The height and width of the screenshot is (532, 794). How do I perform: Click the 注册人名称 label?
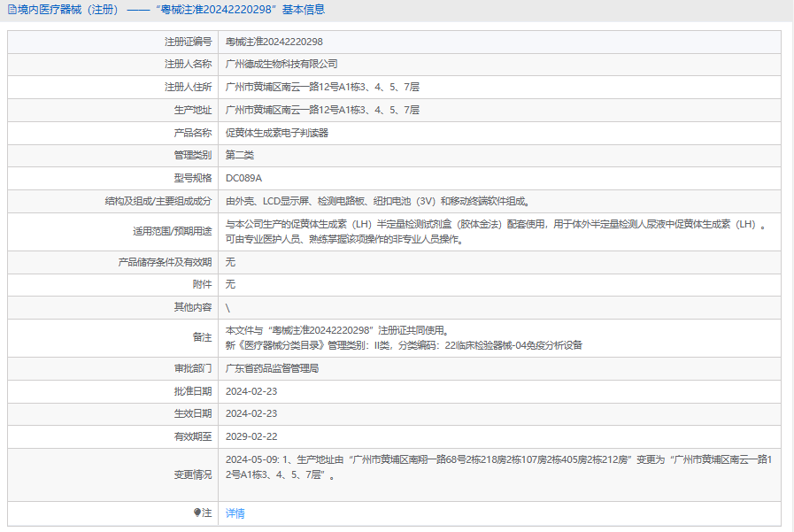188,64
